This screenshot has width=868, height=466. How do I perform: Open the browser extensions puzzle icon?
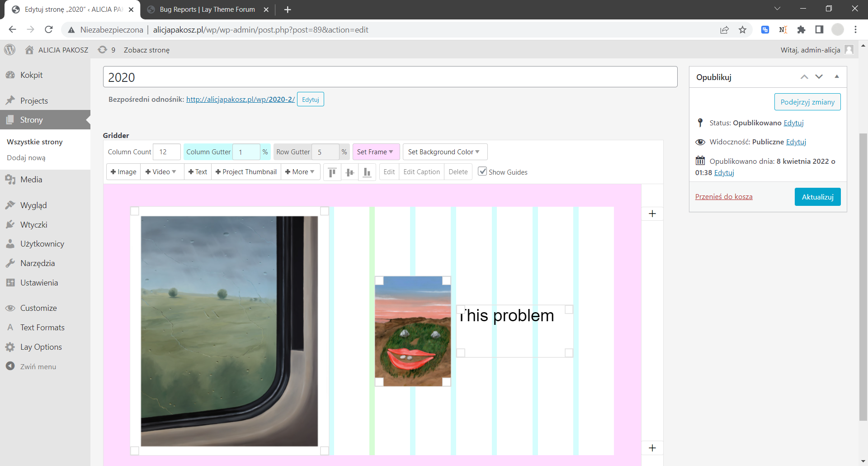point(801,30)
